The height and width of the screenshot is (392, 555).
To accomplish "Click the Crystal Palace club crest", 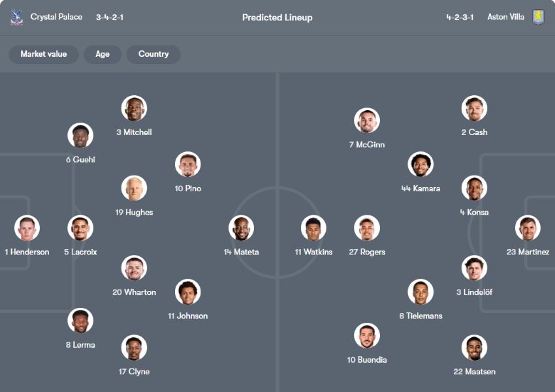I will point(17,18).
